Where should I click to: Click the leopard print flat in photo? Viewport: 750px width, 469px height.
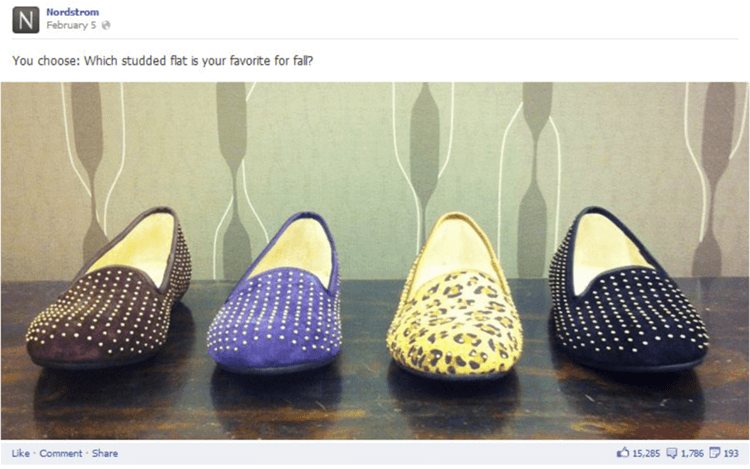(453, 296)
